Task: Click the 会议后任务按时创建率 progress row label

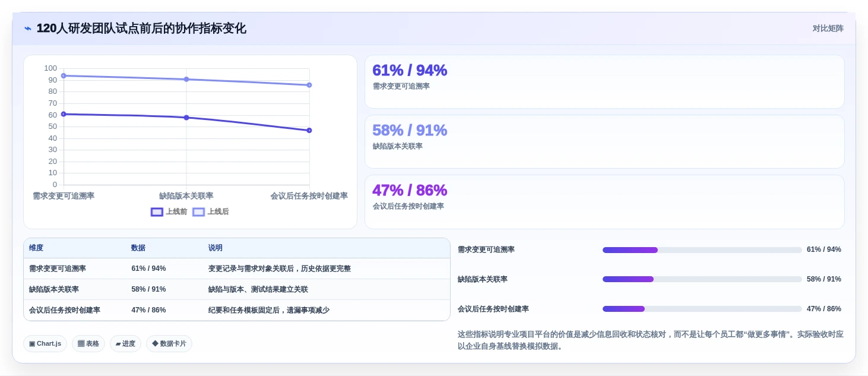Action: pos(493,309)
